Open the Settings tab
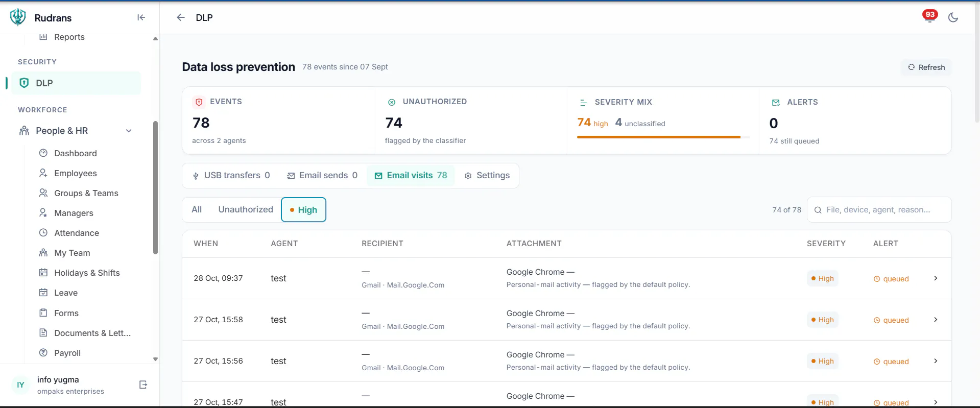Viewport: 980px width, 408px height. [x=487, y=175]
